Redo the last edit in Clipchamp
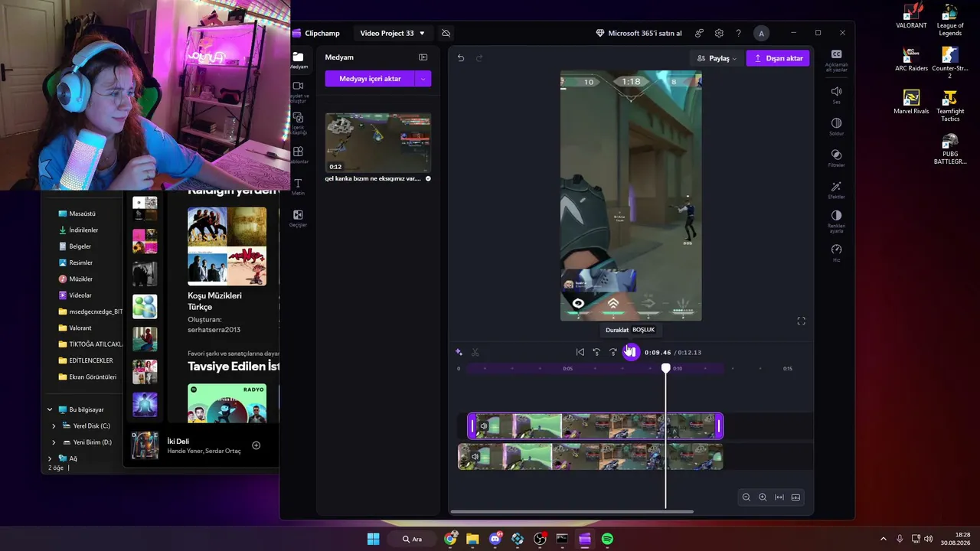 point(479,58)
